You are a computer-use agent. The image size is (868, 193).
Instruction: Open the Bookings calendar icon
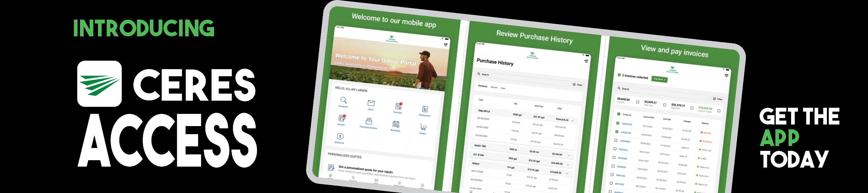tap(396, 124)
